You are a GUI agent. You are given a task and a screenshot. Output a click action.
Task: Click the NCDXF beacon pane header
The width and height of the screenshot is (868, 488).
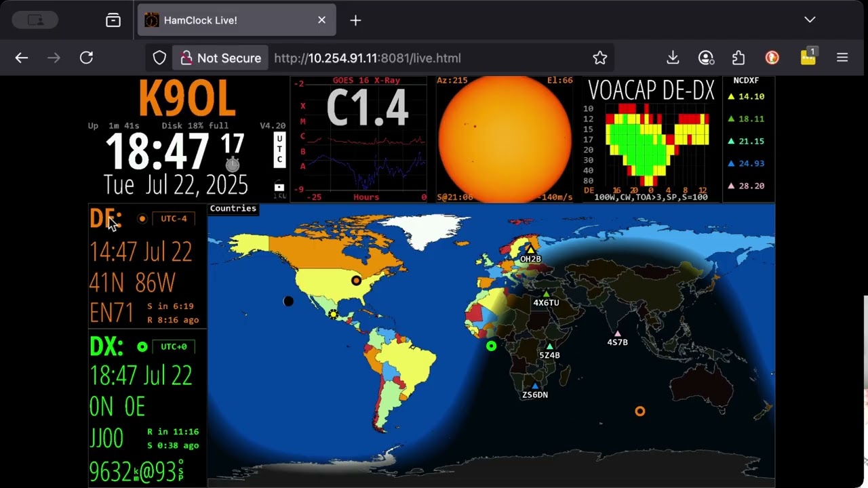(x=746, y=81)
